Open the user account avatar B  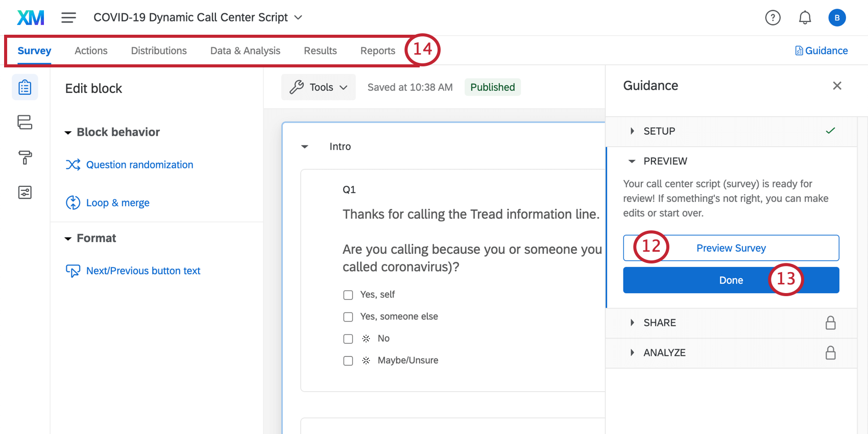(x=836, y=18)
